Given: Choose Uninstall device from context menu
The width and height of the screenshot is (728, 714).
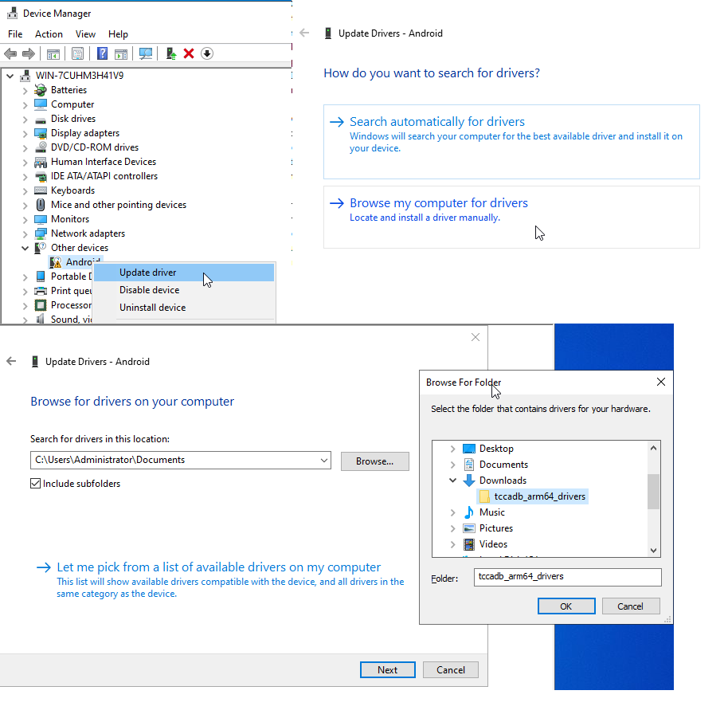Looking at the screenshot, I should [184, 308].
